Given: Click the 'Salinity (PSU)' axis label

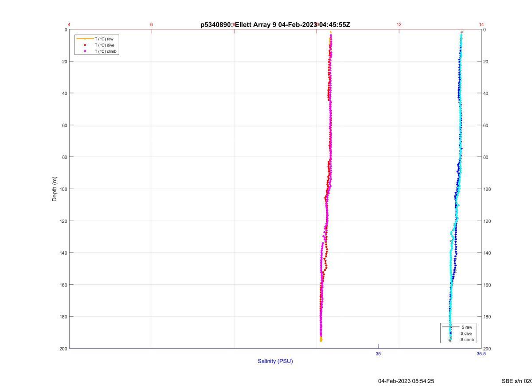Looking at the screenshot, I should 275,361.
